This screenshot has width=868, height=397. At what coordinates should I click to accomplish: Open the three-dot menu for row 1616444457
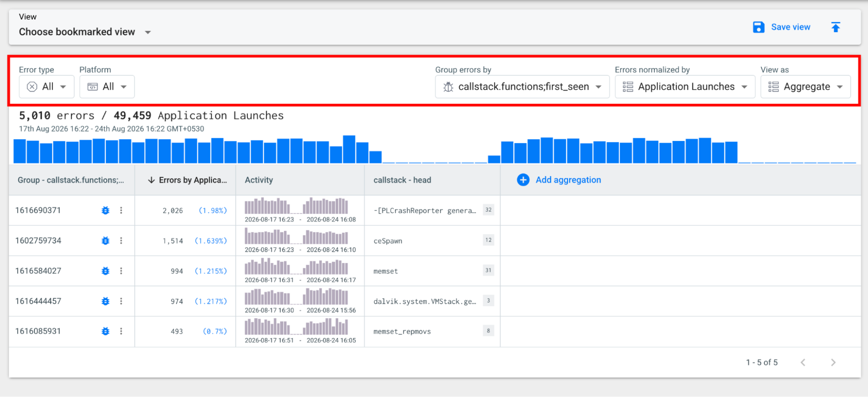(121, 301)
